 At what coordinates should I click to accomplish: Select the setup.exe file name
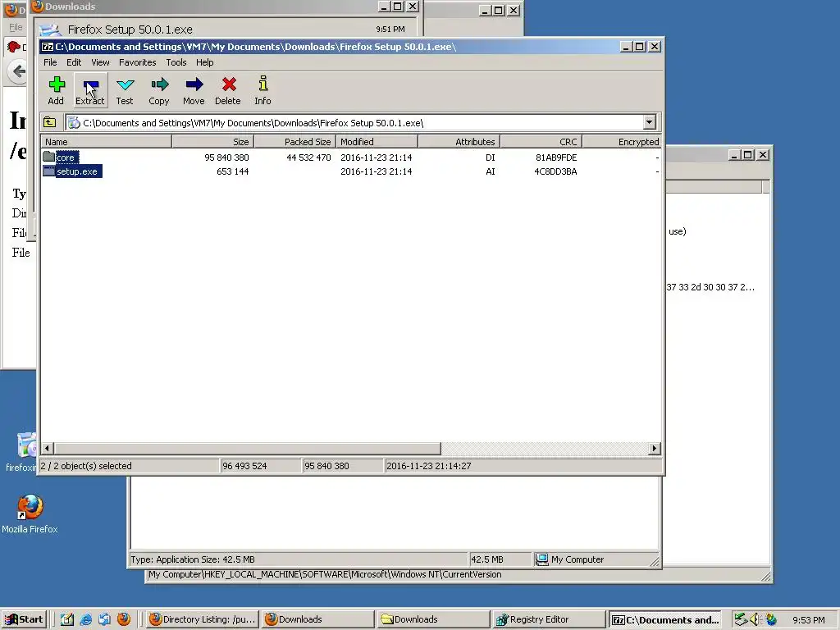click(x=77, y=171)
